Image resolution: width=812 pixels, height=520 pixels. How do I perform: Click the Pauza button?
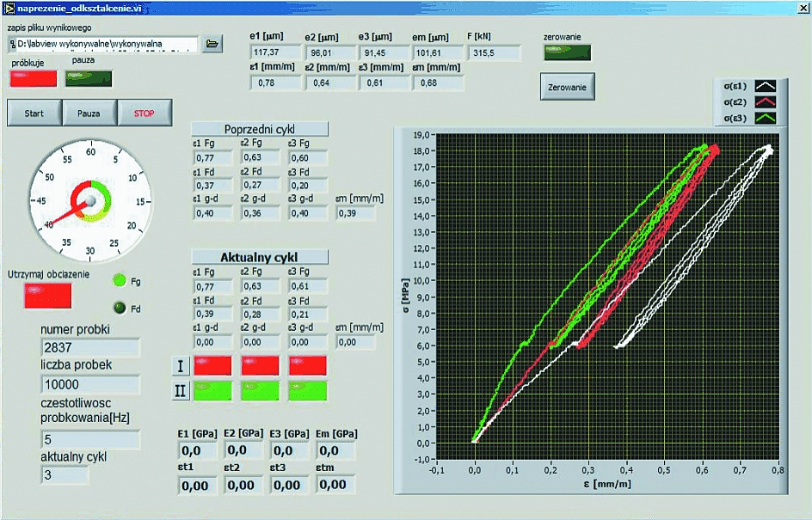(x=89, y=113)
